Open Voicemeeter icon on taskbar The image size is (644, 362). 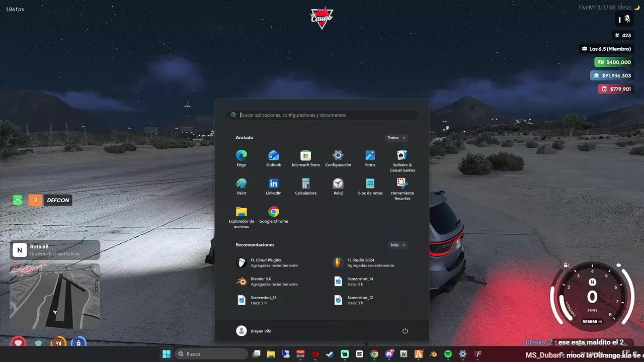(300, 354)
